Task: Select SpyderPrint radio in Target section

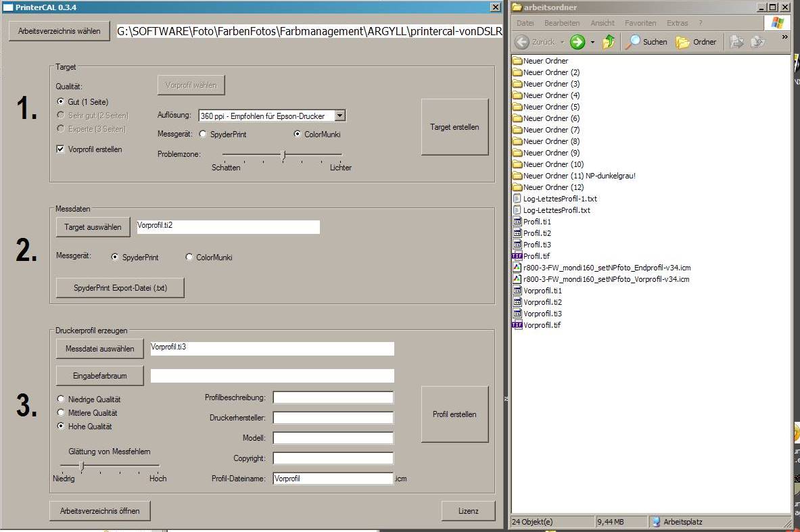Action: 203,135
